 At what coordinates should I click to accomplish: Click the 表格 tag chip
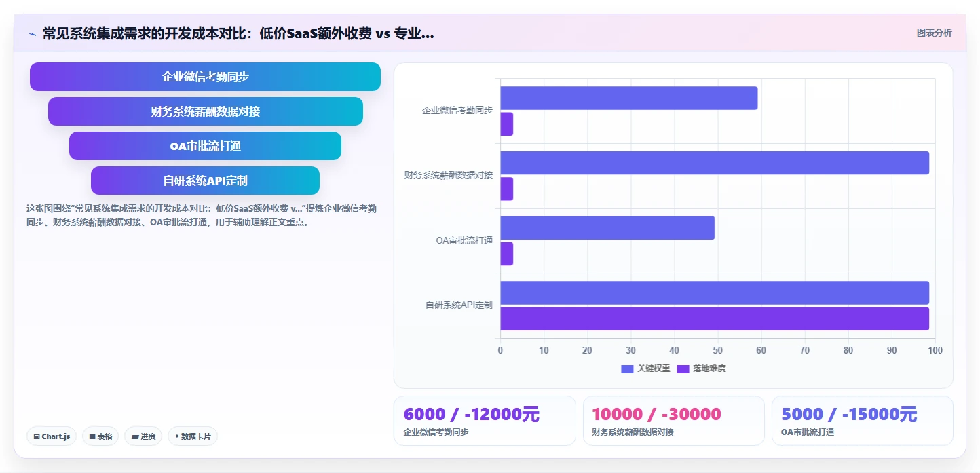click(100, 436)
